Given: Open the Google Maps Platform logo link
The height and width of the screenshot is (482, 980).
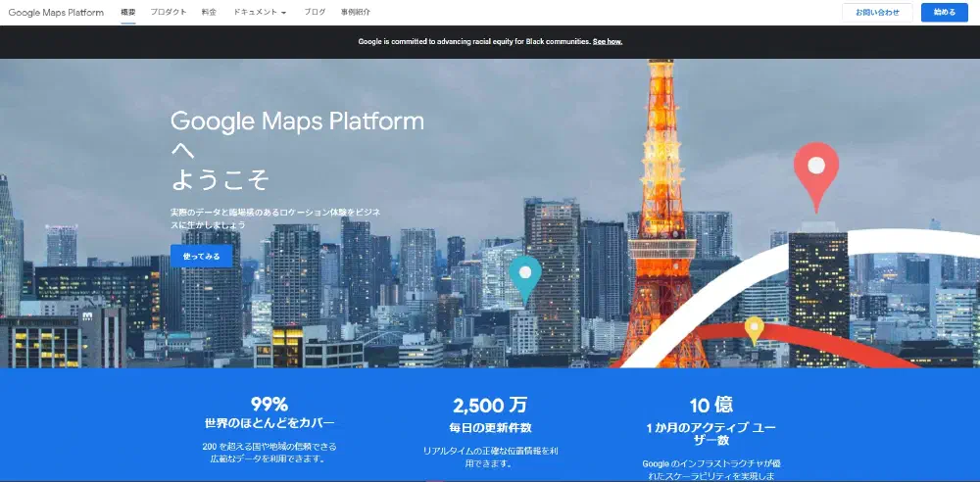Looking at the screenshot, I should tap(56, 13).
